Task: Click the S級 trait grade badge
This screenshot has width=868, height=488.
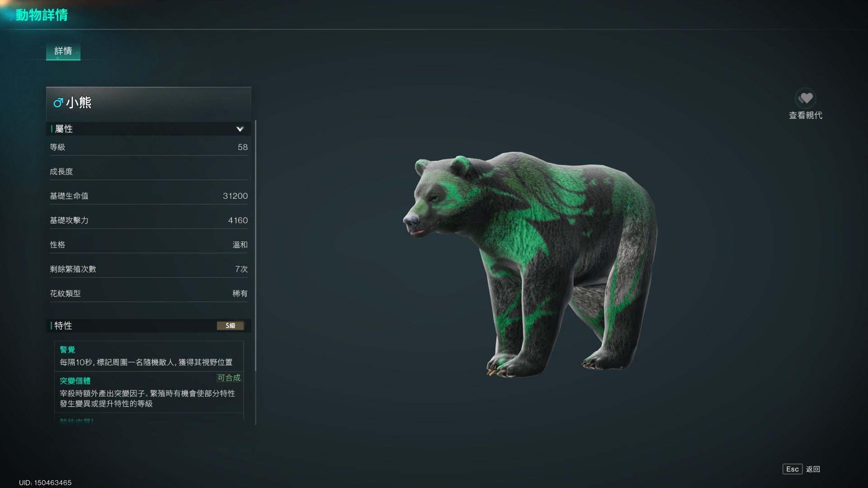Action: [x=231, y=326]
